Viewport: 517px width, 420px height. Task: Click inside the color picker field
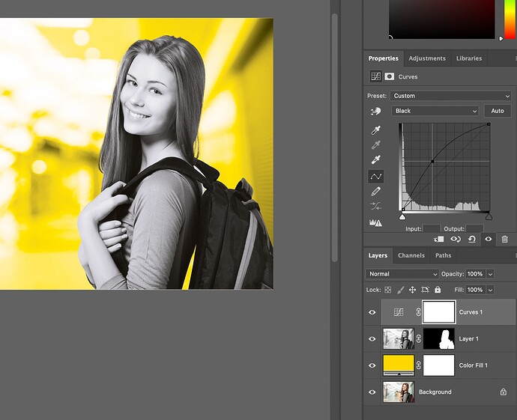tap(442, 19)
